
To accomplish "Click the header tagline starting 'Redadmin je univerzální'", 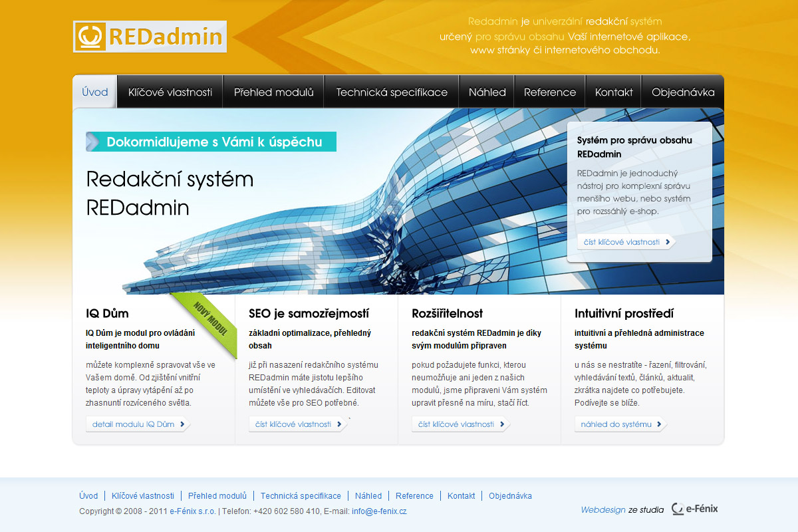I will pos(565,35).
